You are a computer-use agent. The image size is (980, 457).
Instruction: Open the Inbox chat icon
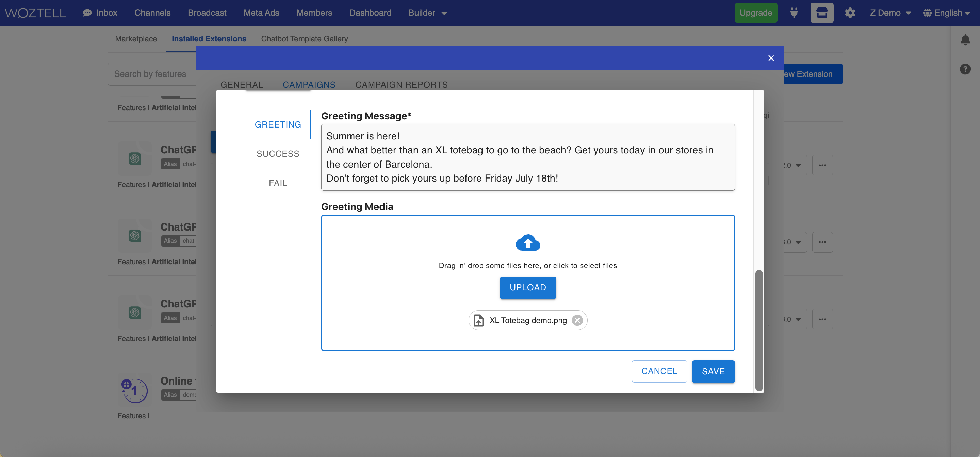(x=87, y=13)
